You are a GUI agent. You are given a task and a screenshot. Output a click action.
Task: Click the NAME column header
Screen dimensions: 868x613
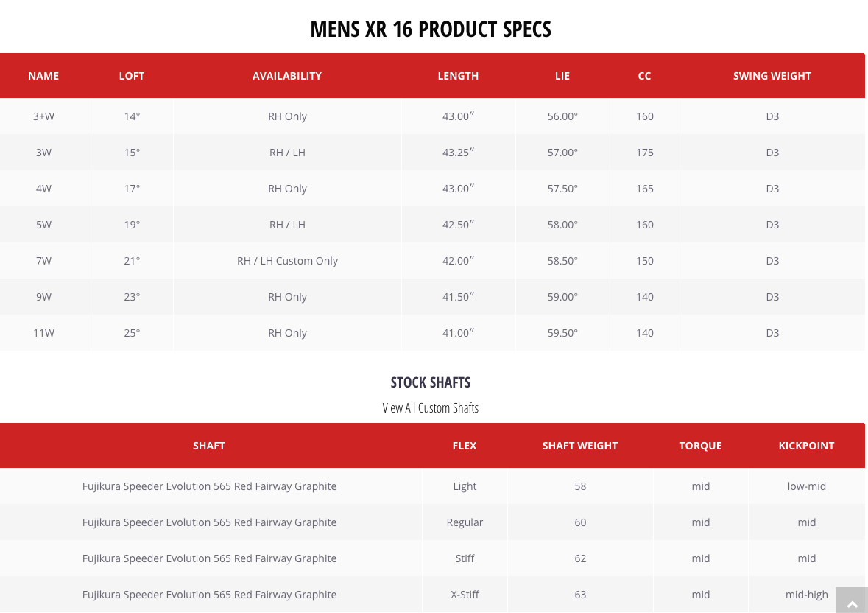[x=43, y=76]
